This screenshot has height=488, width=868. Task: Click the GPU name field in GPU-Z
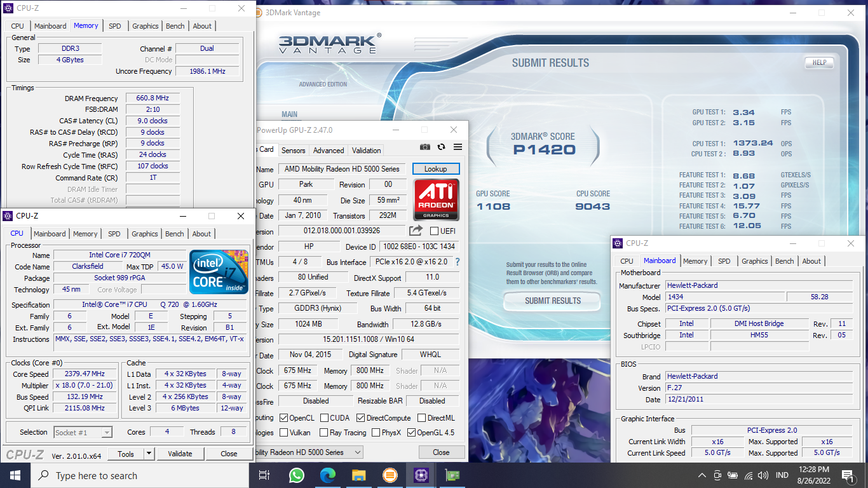click(342, 169)
